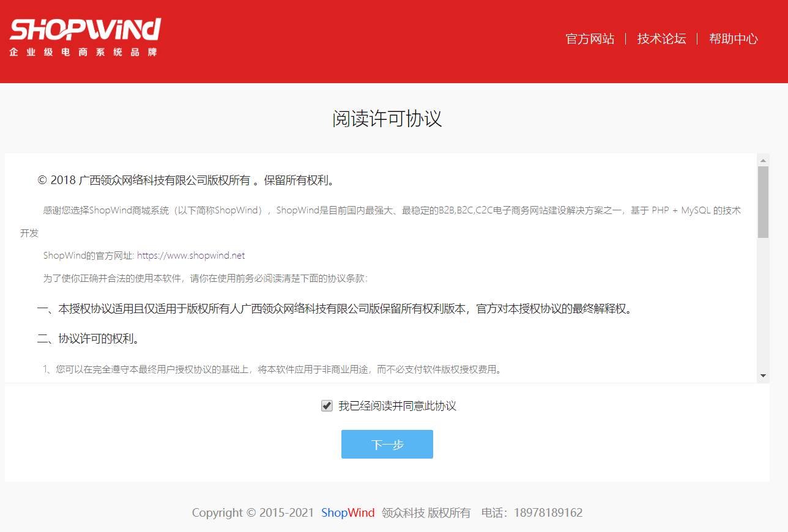788x532 pixels.
Task: Click the agreement scrollbar up arrow
Action: click(x=763, y=160)
